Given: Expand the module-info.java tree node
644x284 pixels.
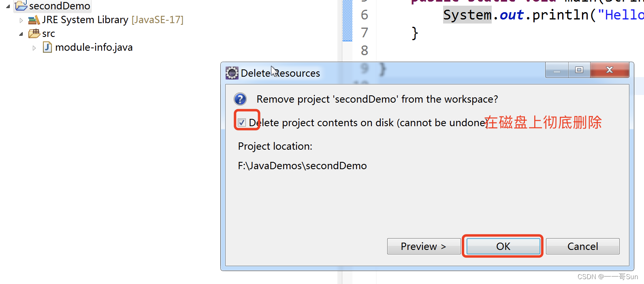Looking at the screenshot, I should [x=34, y=48].
